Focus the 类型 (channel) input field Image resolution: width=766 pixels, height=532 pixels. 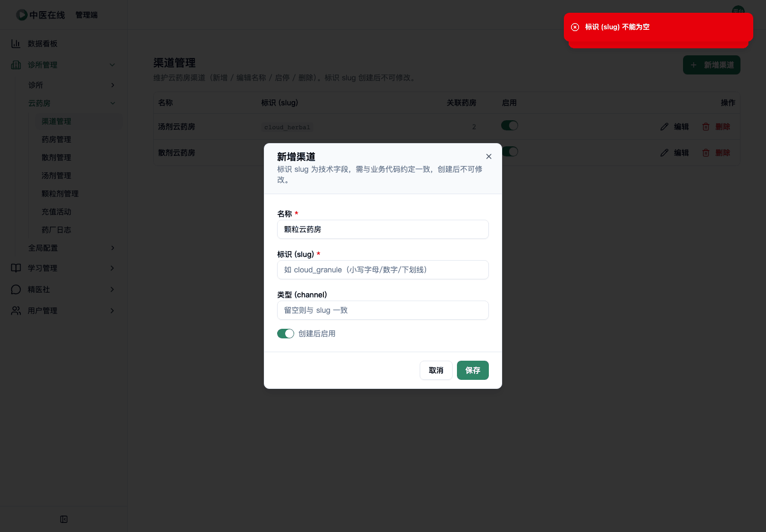click(x=383, y=310)
